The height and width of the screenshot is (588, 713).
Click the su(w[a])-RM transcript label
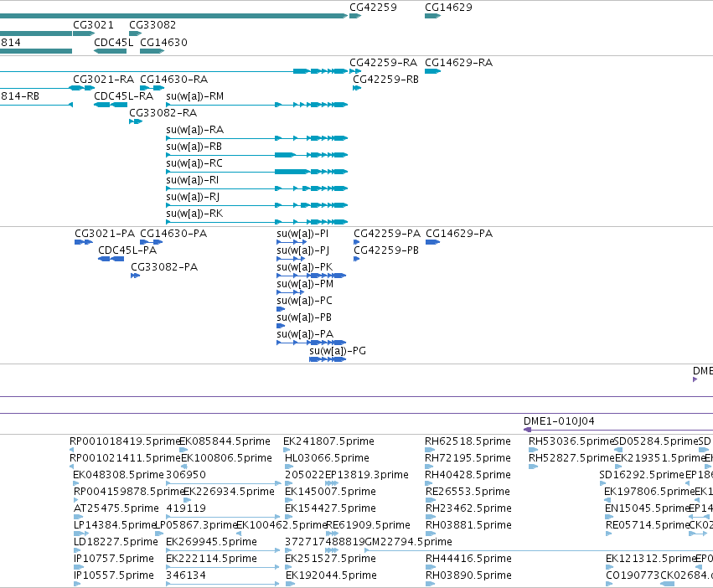[195, 96]
